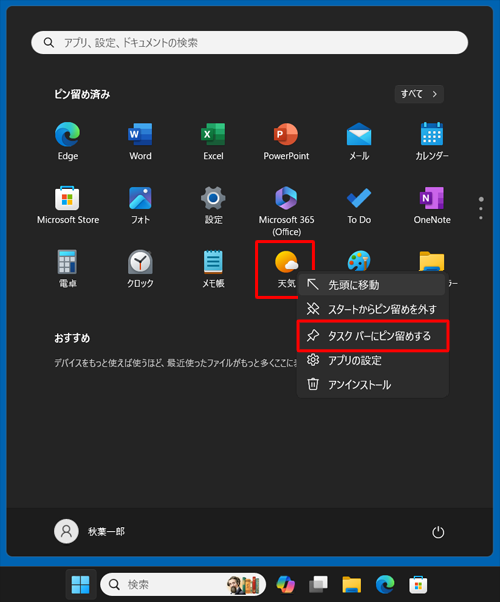
Task: Open the メール app
Action: point(359,141)
